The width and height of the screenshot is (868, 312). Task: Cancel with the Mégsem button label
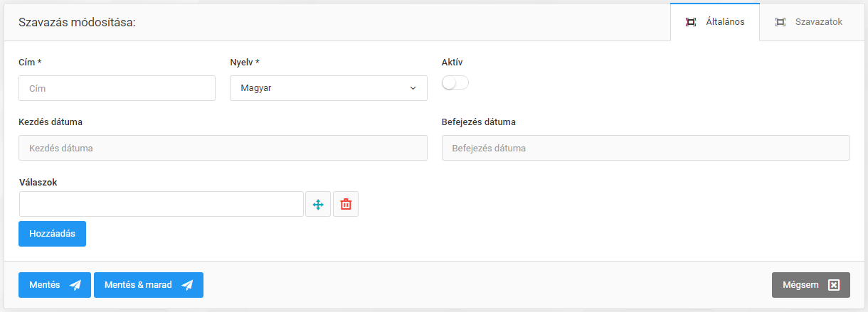coord(800,285)
